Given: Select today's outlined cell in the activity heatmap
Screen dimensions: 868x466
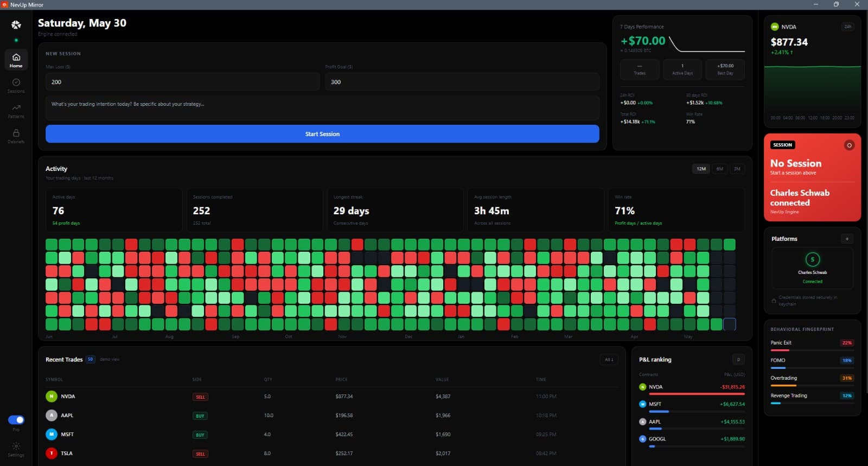Looking at the screenshot, I should 730,324.
